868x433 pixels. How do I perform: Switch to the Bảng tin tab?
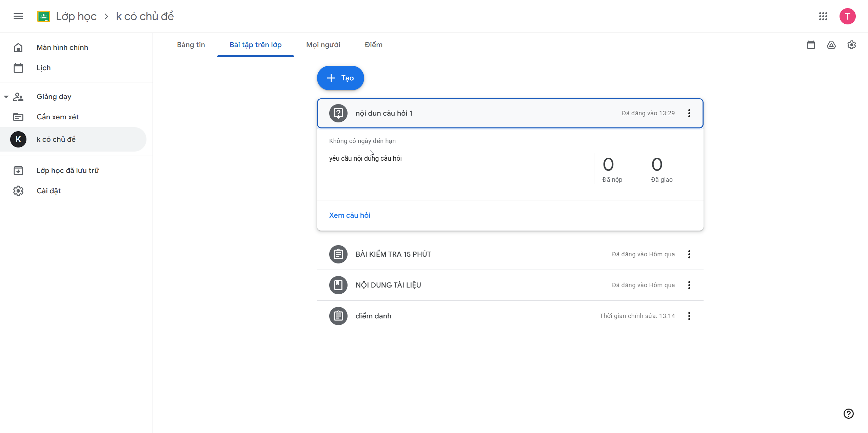click(191, 45)
